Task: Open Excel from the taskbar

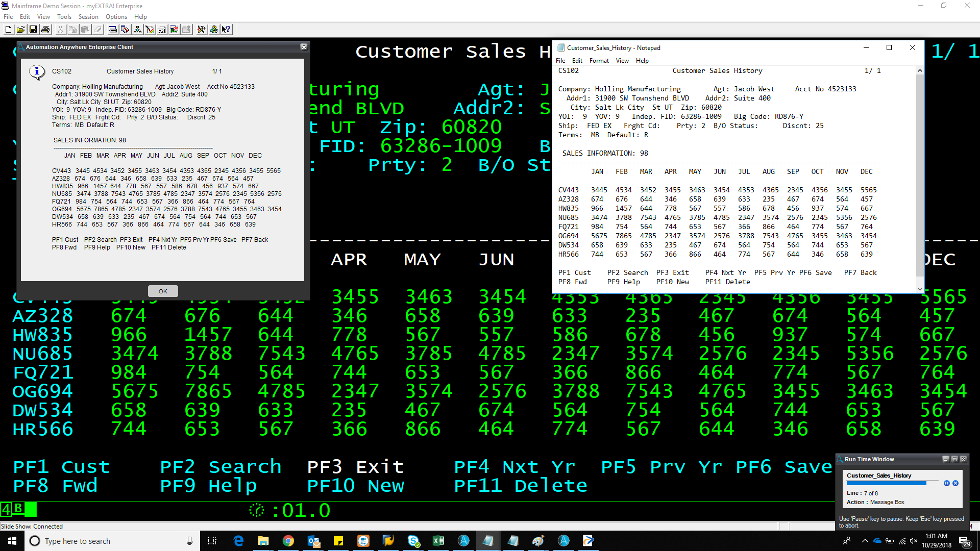Action: 438,541
